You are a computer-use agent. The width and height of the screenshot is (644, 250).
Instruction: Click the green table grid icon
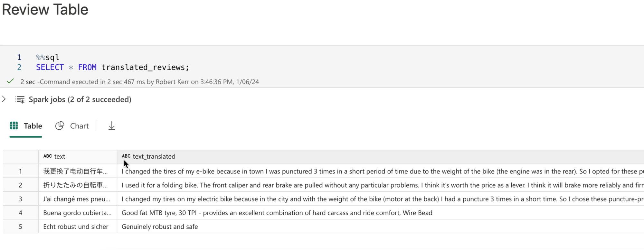coord(14,126)
